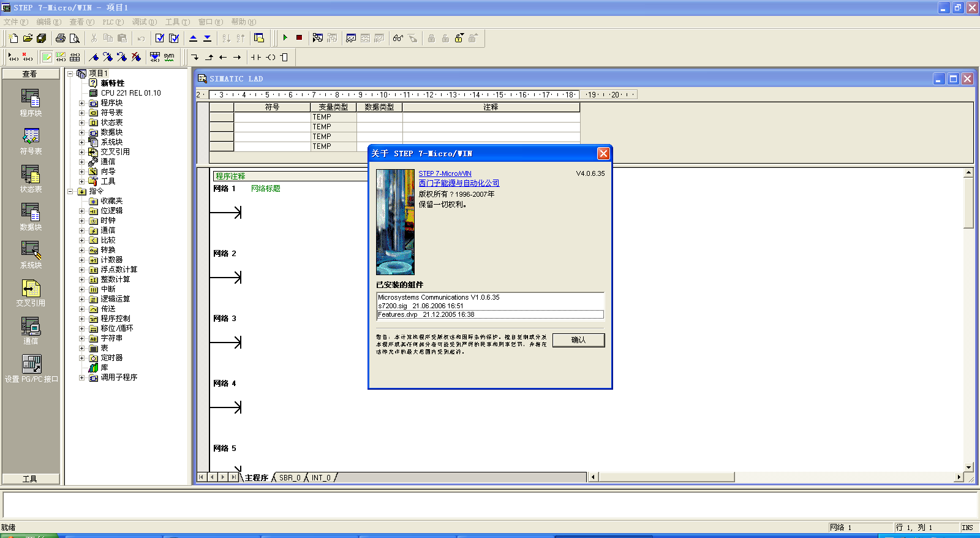
Task: Expand the 位逻辑 instruction folder
Action: click(81, 211)
